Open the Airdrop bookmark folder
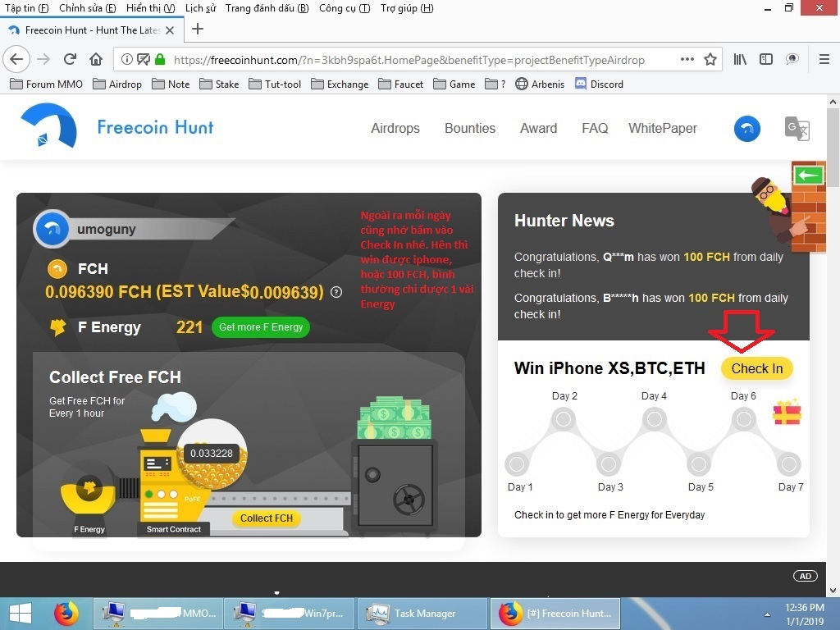 pos(116,84)
